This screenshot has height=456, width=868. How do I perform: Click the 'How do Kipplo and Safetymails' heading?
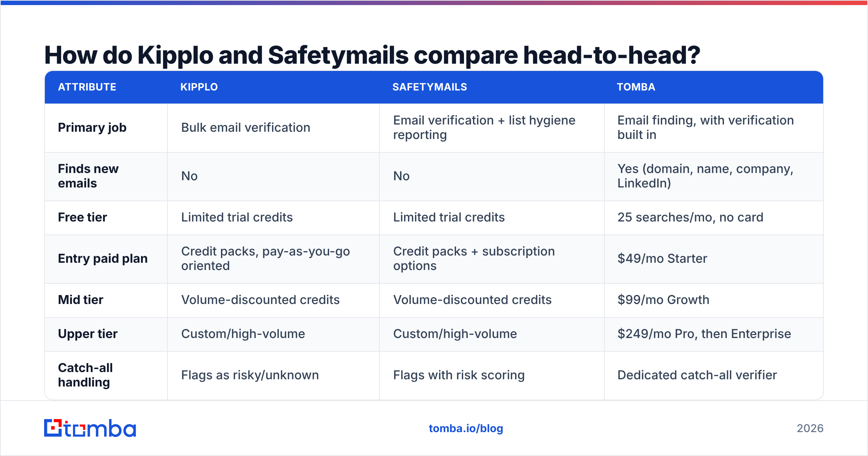[x=372, y=55]
